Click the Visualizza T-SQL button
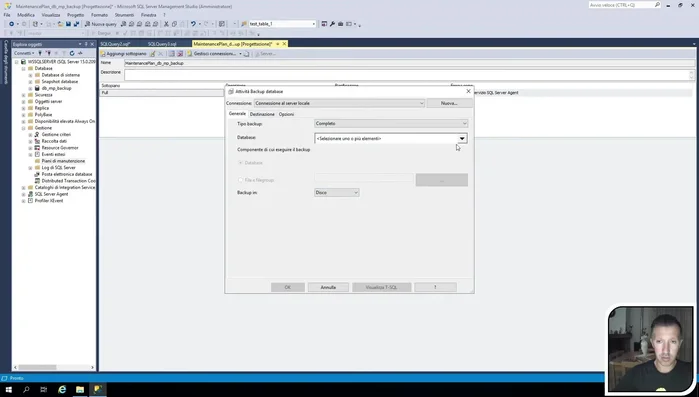699x397 pixels. (382, 287)
